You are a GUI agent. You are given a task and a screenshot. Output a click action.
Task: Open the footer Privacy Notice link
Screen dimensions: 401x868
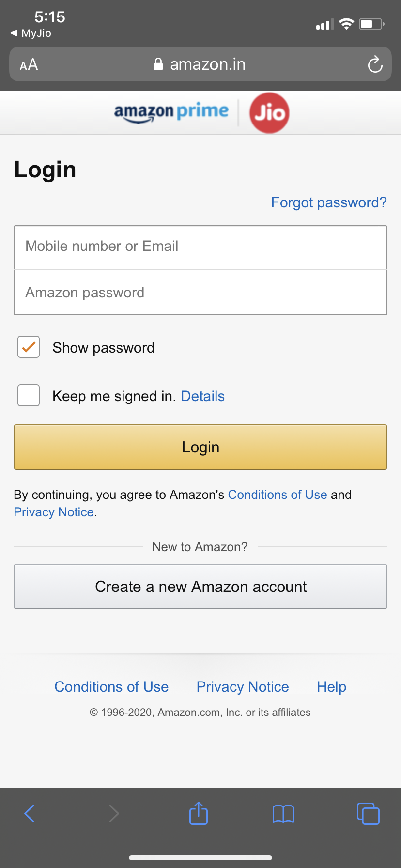point(243,687)
